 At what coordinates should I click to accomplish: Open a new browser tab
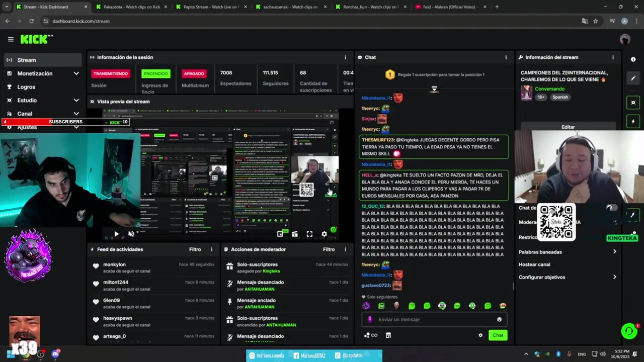(497, 7)
